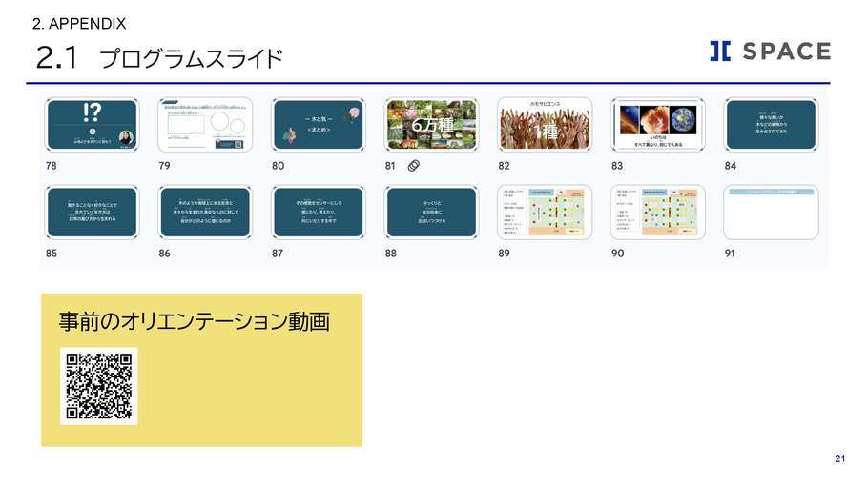The width and height of the screenshot is (868, 488).
Task: Open slide 86 thumbnail
Action: coord(205,213)
